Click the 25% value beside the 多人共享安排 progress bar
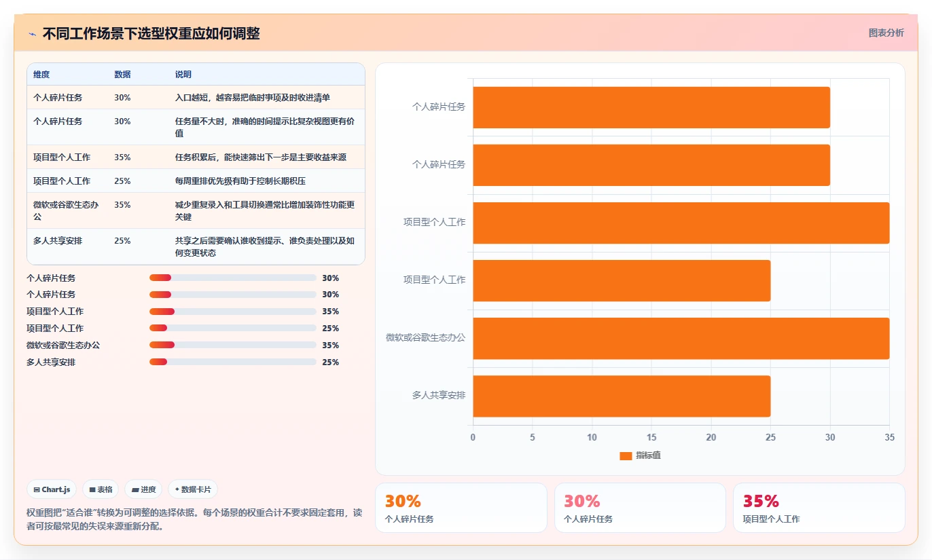The image size is (932, 560). pos(331,362)
